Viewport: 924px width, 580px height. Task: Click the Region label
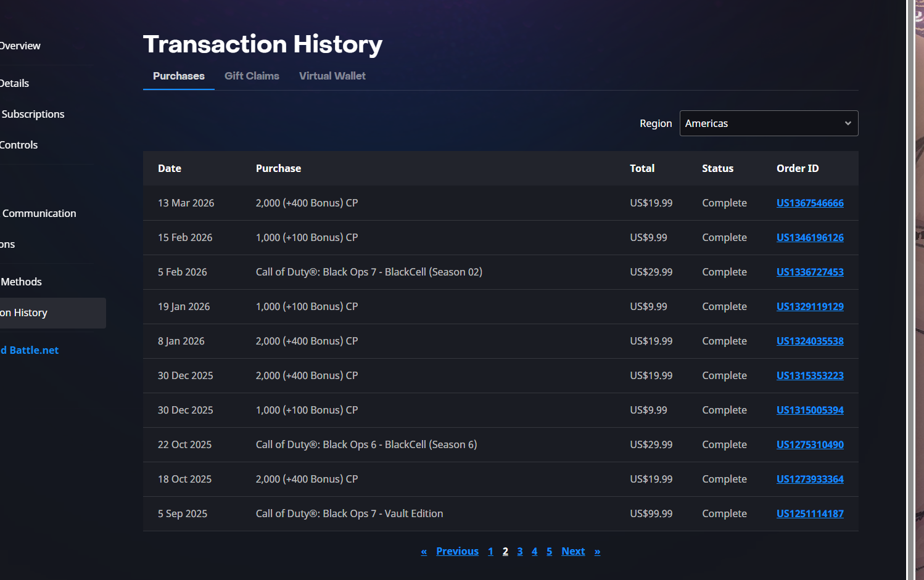tap(656, 123)
